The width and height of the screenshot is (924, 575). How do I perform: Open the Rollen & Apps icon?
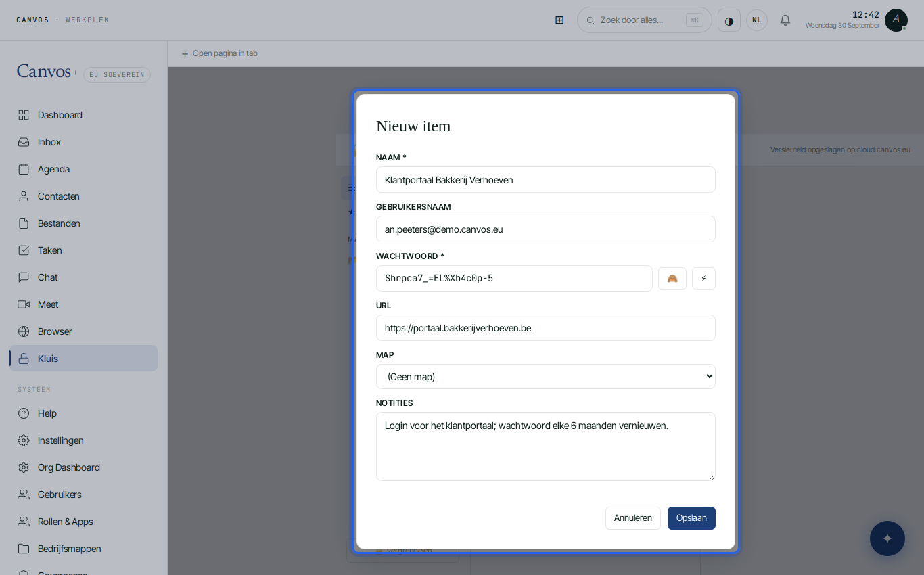(x=24, y=522)
